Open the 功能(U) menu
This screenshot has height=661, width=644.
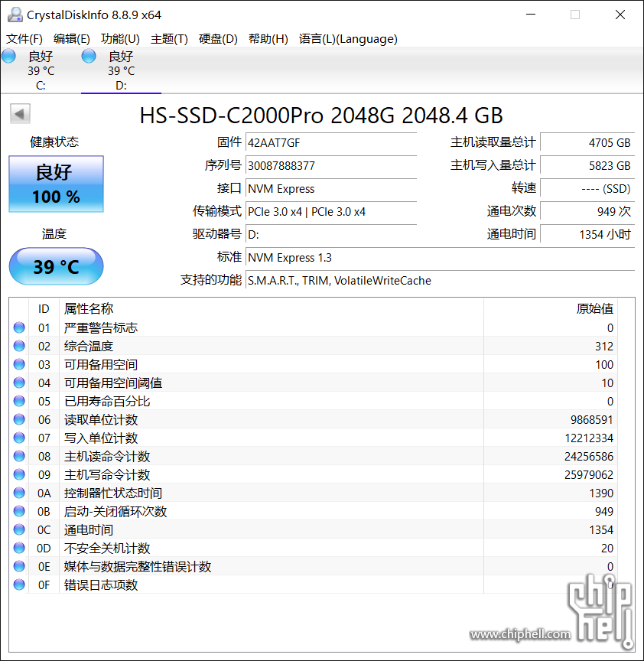[x=120, y=39]
